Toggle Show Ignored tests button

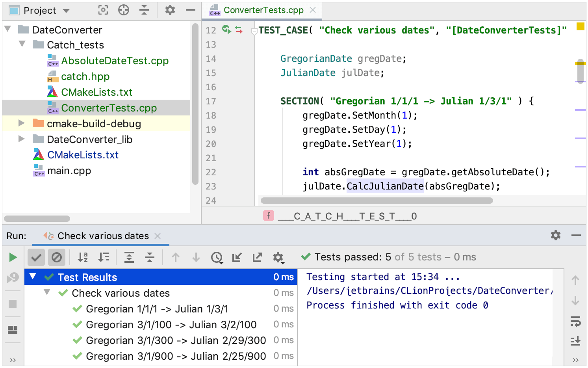[57, 257]
